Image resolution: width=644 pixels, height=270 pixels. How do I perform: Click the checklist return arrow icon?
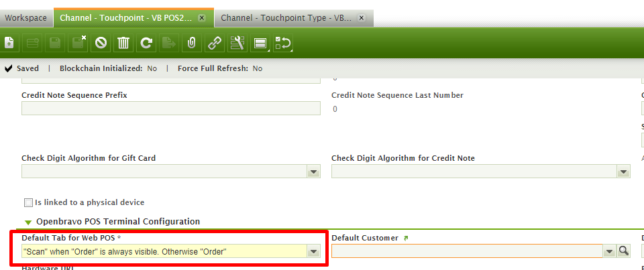click(283, 43)
